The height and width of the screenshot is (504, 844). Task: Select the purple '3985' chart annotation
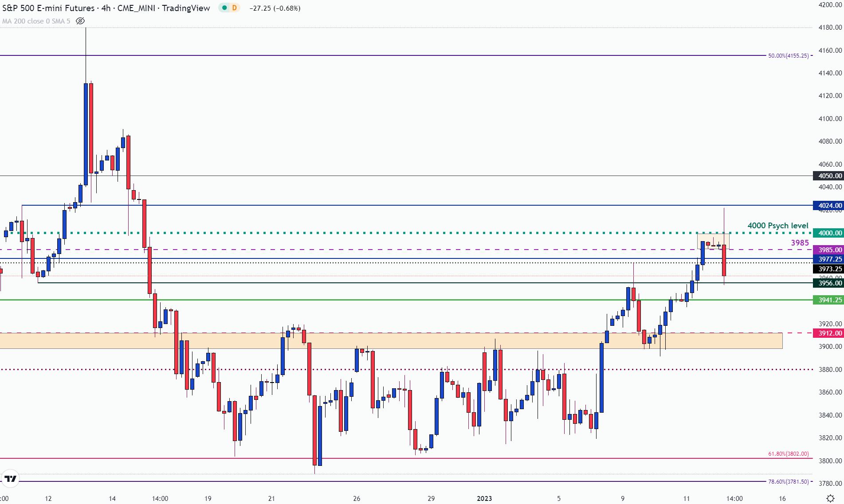pyautogui.click(x=800, y=242)
